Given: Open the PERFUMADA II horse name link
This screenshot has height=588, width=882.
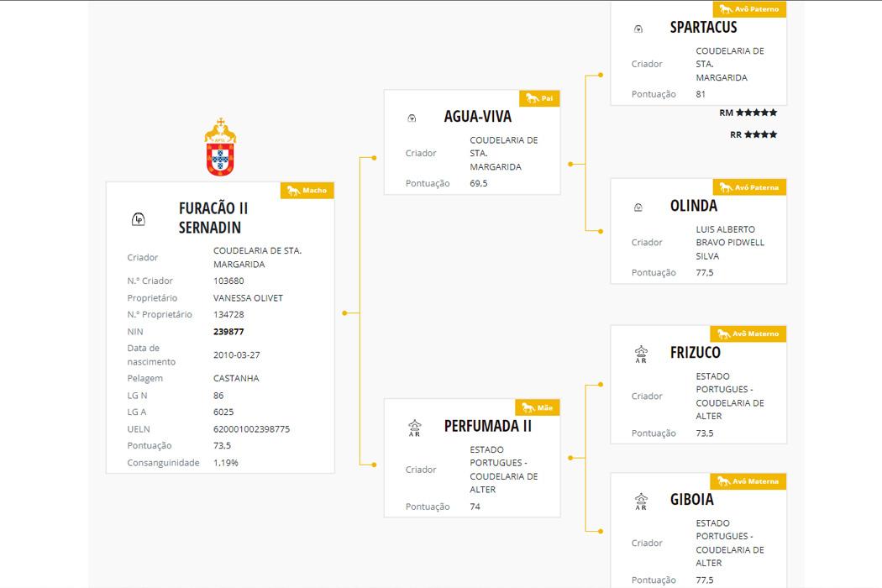Looking at the screenshot, I should click(488, 426).
